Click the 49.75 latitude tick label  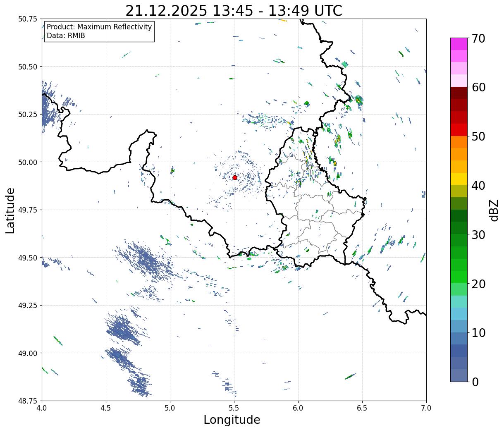tap(28, 210)
